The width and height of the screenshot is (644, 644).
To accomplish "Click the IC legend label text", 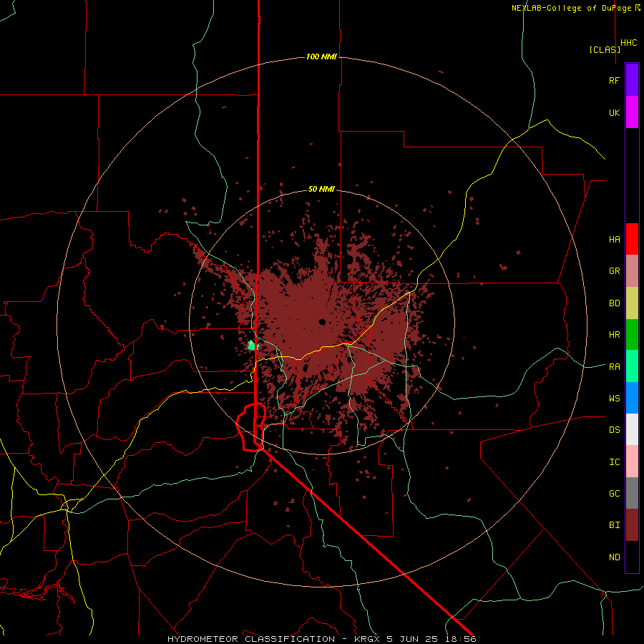I will [614, 462].
